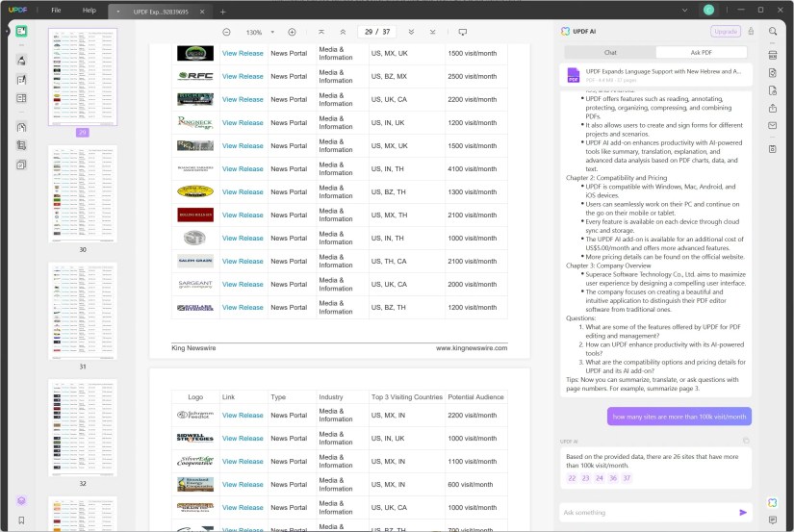The image size is (794, 532).
Task: Open the tab list dropdown arrow
Action: point(118,12)
